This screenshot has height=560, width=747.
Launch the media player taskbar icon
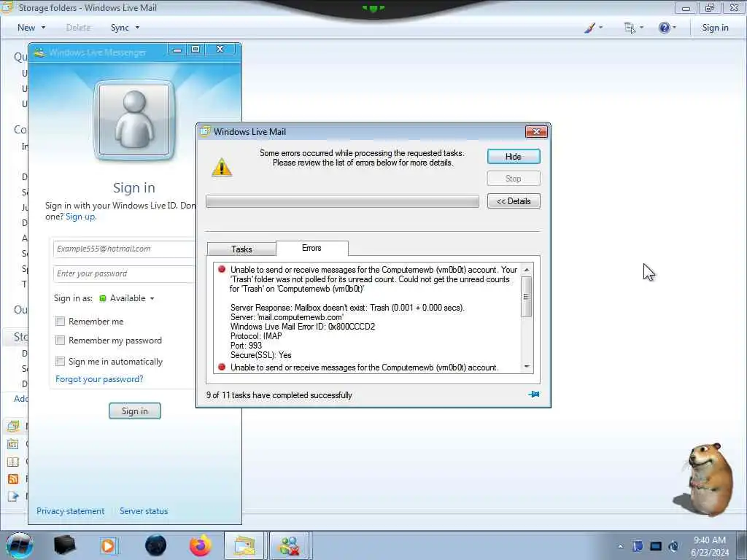point(109,545)
